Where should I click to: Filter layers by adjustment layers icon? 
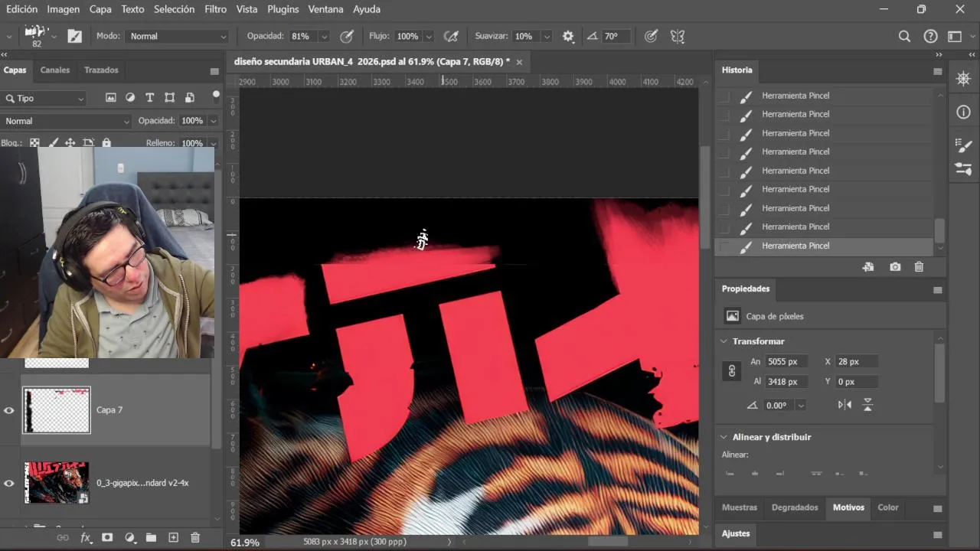[130, 98]
